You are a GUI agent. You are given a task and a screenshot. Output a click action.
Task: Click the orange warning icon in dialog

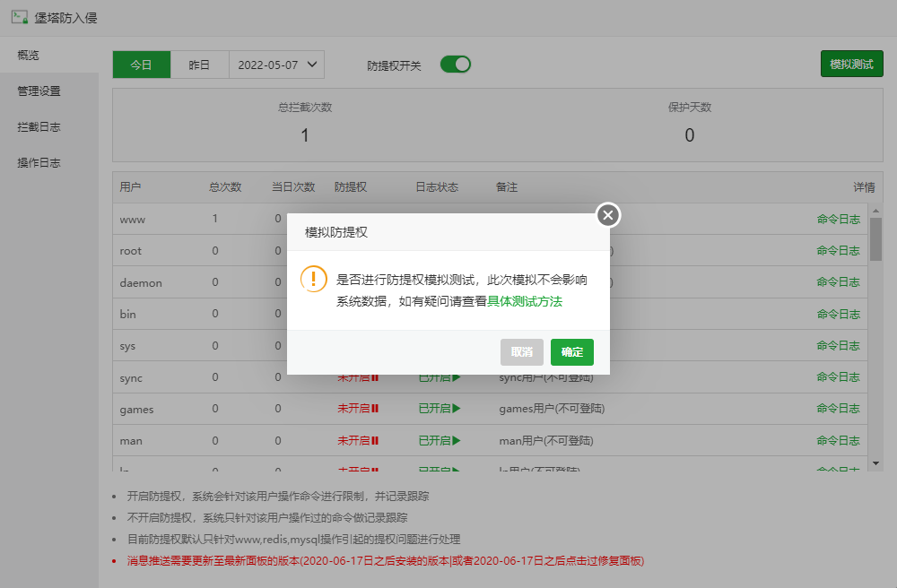314,278
